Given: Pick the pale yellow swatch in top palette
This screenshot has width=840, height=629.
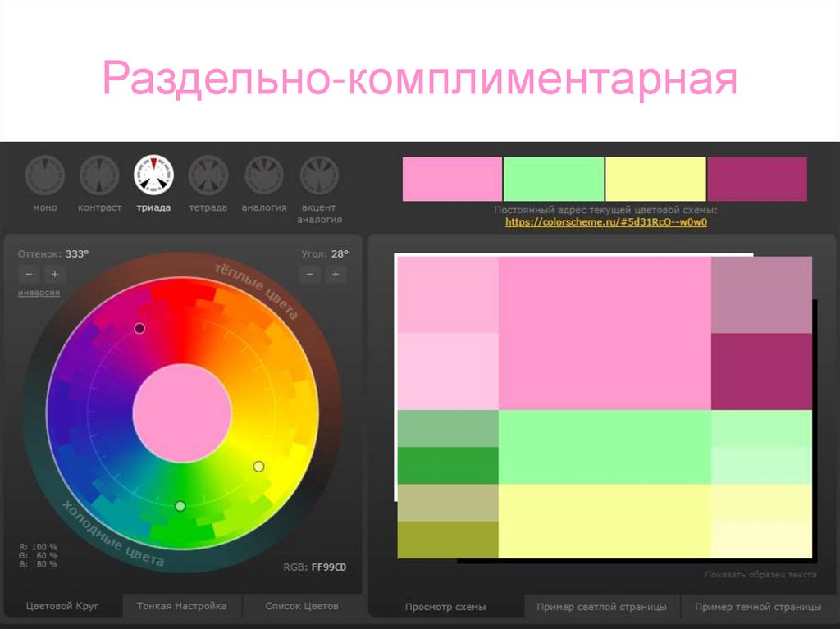Looking at the screenshot, I should coord(655,179).
